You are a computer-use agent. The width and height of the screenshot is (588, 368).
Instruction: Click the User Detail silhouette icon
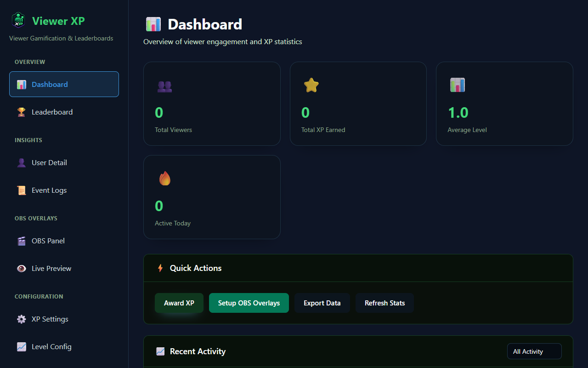point(22,163)
